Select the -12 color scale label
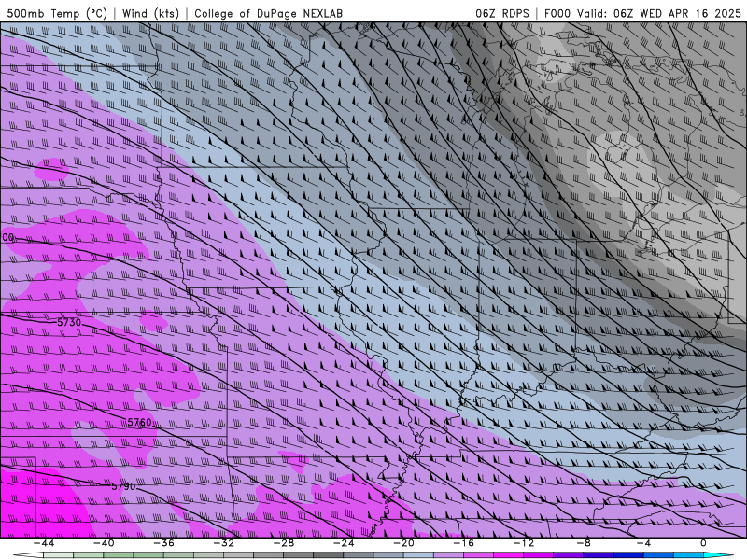This screenshot has height=560, width=747. click(524, 543)
